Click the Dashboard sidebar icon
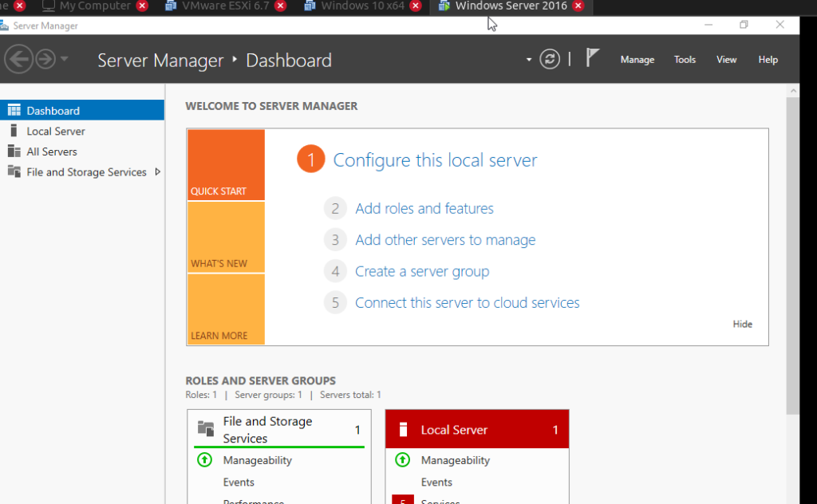The width and height of the screenshot is (817, 504). click(x=14, y=110)
